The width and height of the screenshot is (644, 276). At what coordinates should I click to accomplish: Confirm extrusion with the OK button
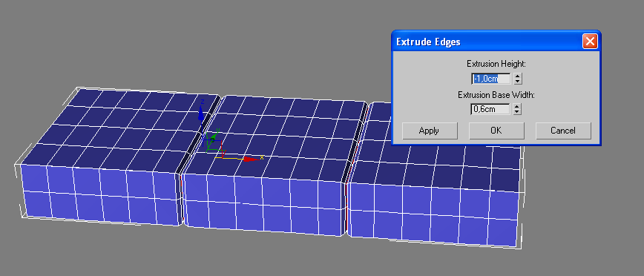496,131
